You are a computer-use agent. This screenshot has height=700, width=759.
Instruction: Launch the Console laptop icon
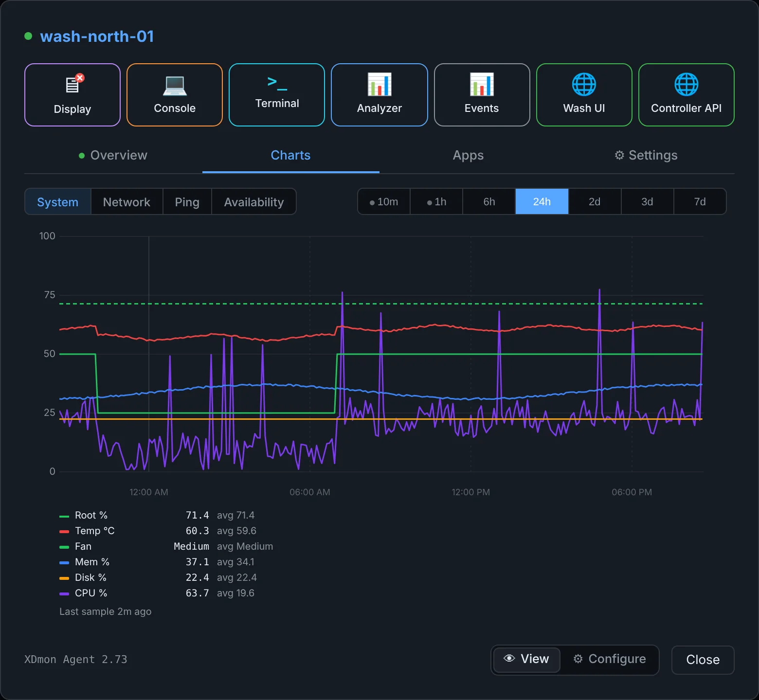[175, 86]
